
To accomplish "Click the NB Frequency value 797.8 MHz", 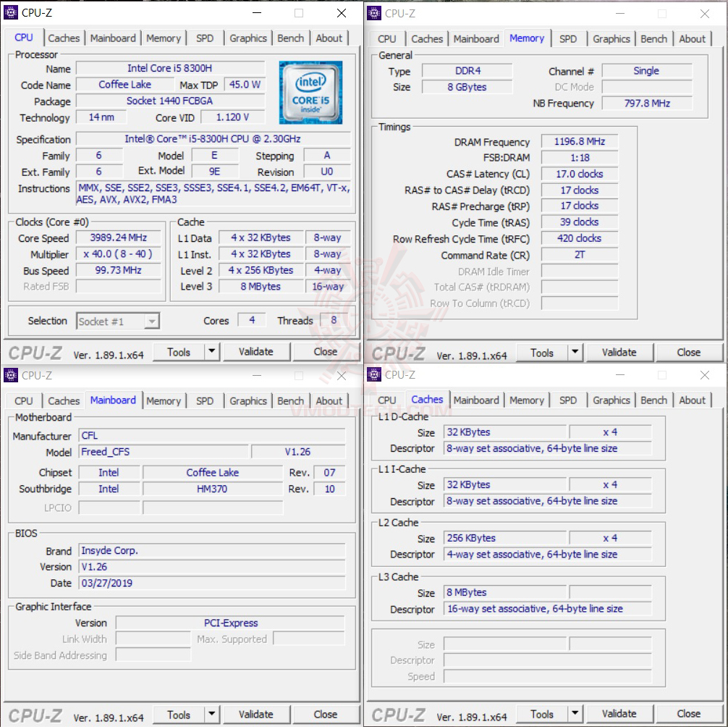I will coord(647,103).
